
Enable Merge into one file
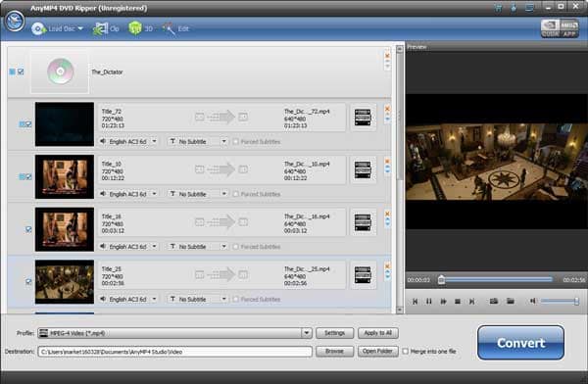click(406, 352)
